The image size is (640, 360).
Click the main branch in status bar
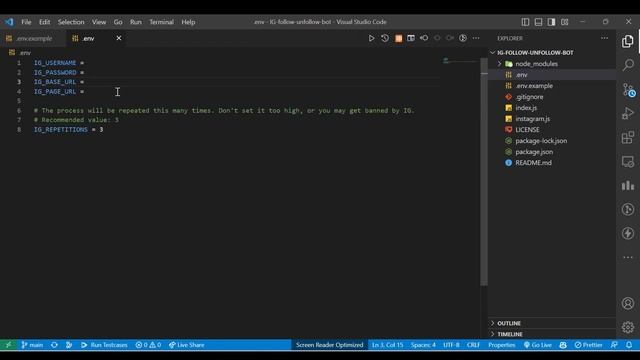click(x=32, y=345)
